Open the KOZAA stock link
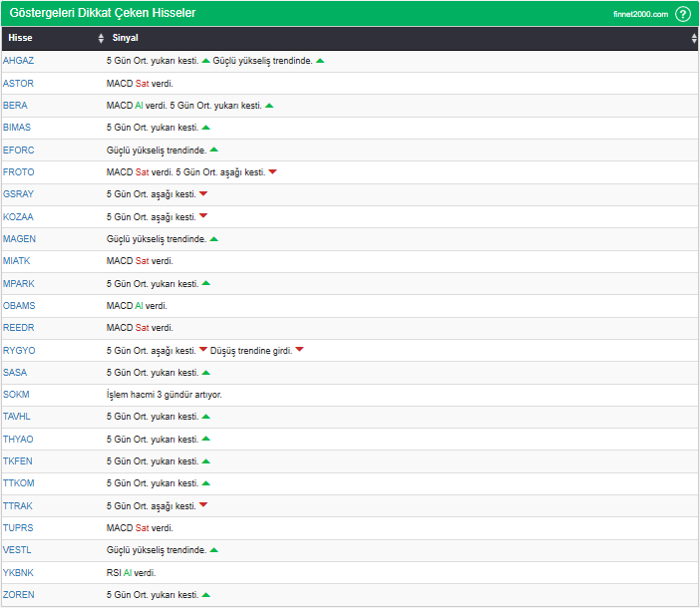The height and width of the screenshot is (608, 700). tap(18, 217)
